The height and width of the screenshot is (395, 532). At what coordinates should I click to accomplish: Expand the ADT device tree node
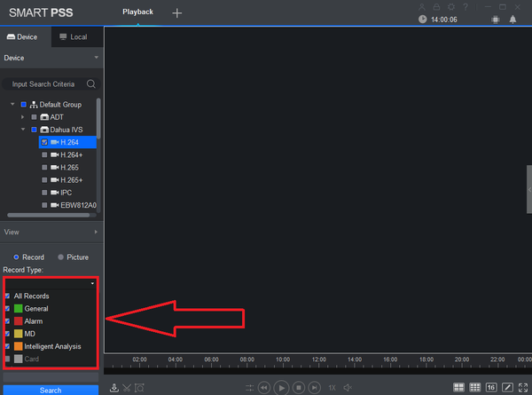coord(22,117)
